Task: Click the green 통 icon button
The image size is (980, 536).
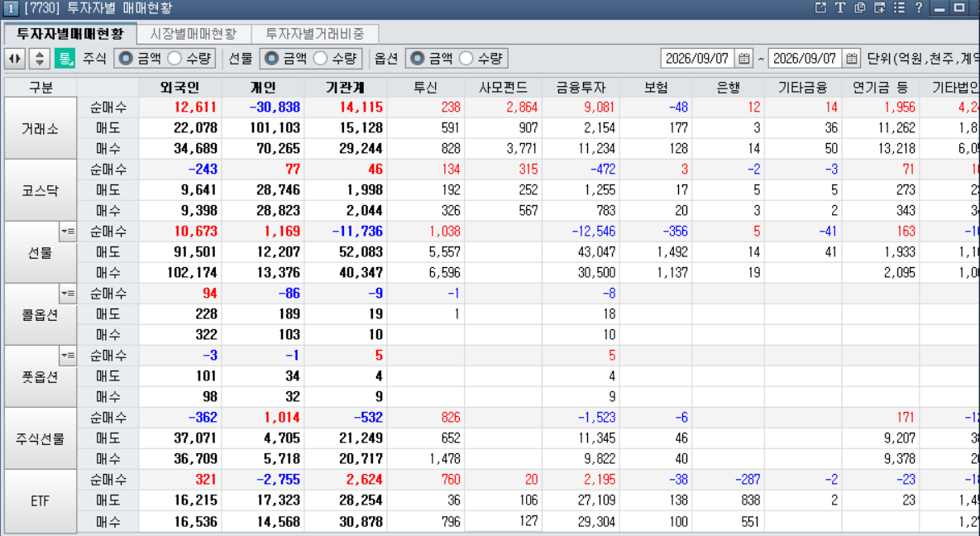Action: point(65,59)
